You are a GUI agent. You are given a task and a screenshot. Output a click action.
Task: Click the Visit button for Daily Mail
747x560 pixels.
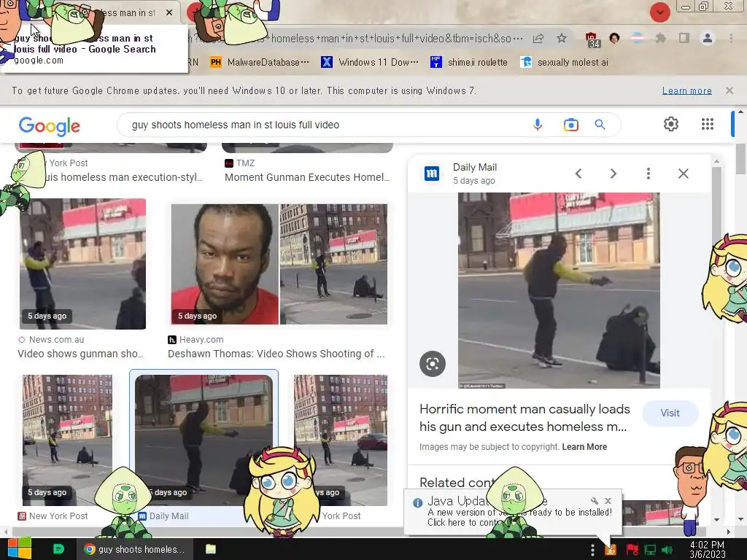[670, 413]
